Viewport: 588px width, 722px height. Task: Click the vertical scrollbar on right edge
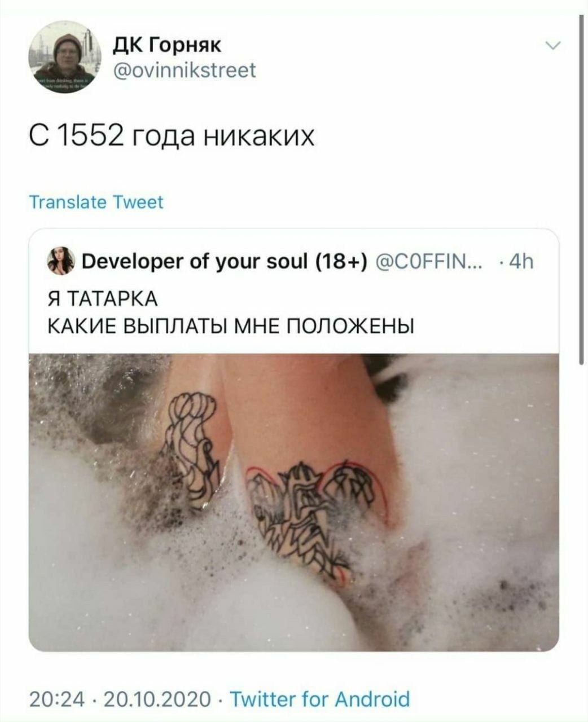[582, 192]
